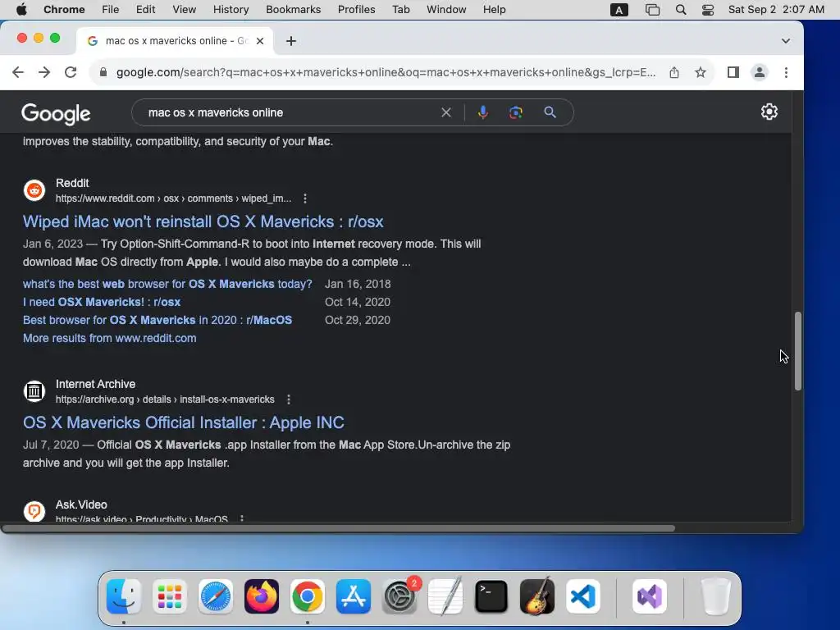The image size is (840, 630).
Task: Open Trash from the dock
Action: click(715, 596)
